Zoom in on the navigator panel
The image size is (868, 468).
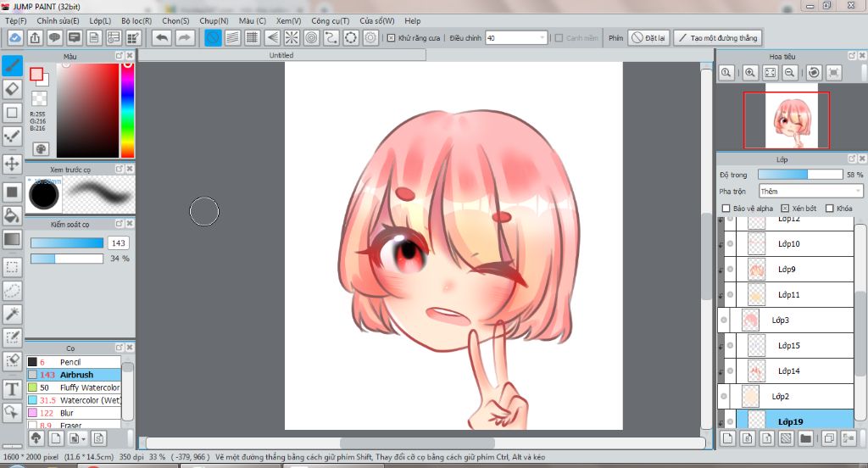(750, 73)
